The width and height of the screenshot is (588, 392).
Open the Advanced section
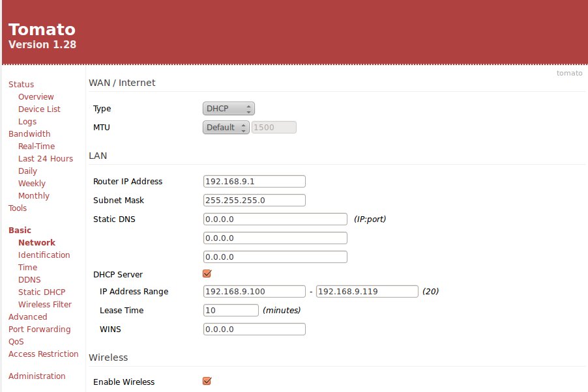tap(28, 316)
